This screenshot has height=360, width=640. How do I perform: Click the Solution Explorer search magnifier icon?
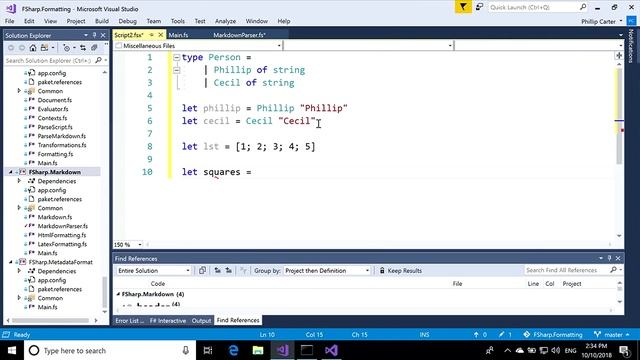[98, 60]
